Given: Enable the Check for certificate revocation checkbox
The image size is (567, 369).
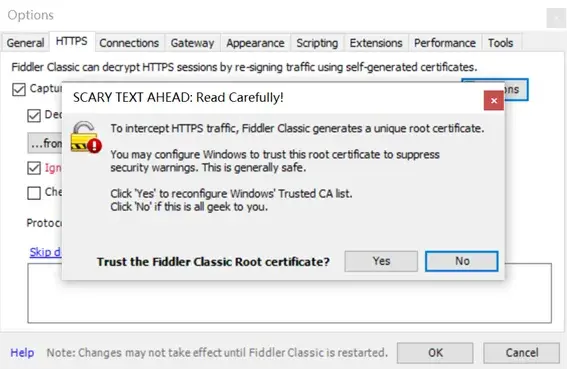Looking at the screenshot, I should tap(34, 193).
